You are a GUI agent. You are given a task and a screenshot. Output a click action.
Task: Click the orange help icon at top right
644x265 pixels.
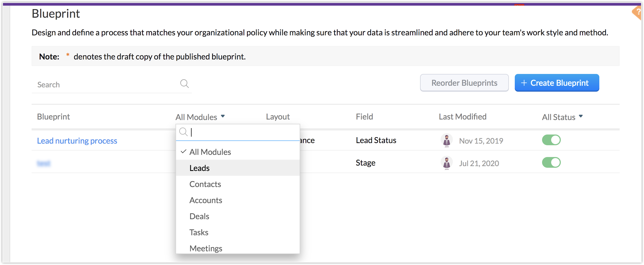[x=638, y=12]
